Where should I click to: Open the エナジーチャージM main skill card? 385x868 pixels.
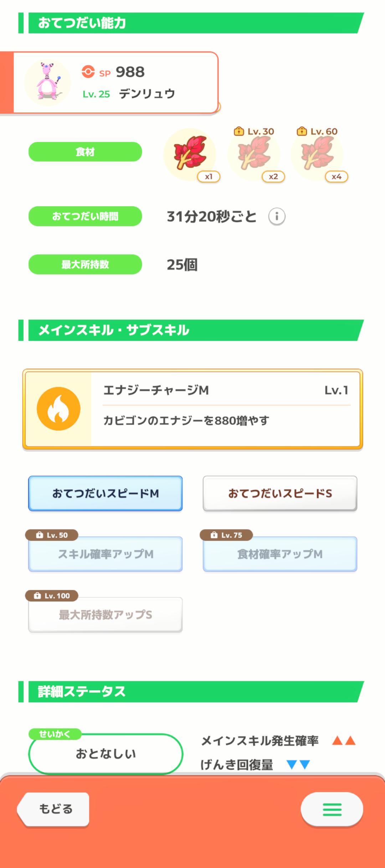pyautogui.click(x=225, y=409)
